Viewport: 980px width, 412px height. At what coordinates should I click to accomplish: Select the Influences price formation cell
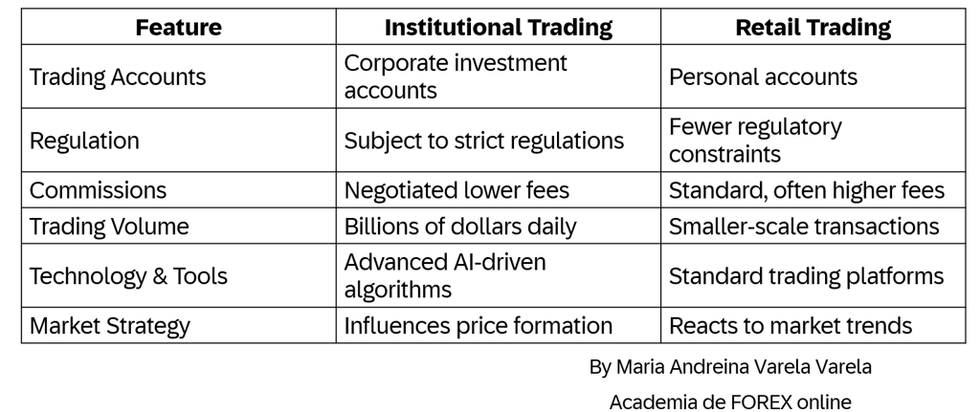click(498, 325)
